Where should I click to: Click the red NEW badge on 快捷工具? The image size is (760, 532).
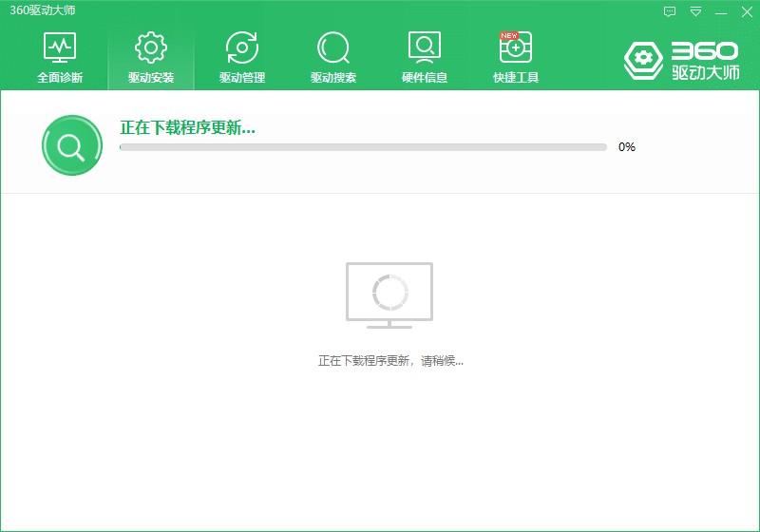click(509, 36)
